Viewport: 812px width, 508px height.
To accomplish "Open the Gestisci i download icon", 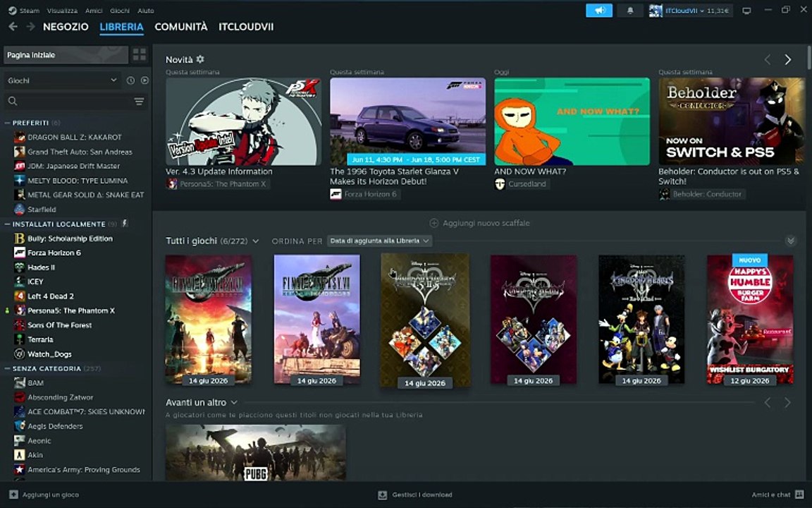I will tap(382, 495).
